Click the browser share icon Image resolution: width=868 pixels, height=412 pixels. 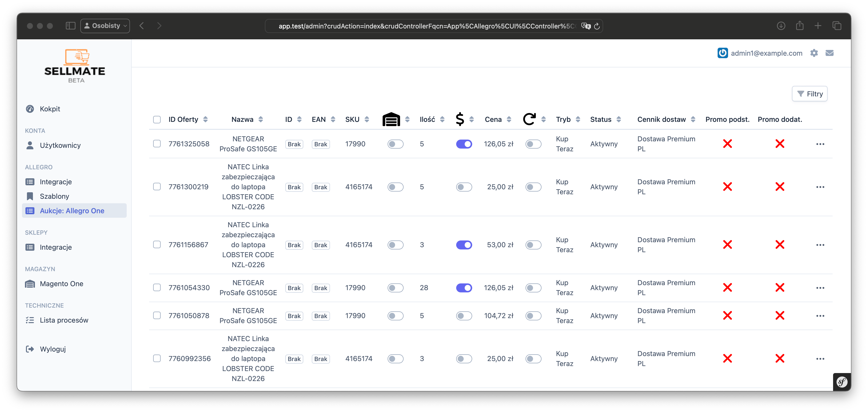tap(800, 25)
